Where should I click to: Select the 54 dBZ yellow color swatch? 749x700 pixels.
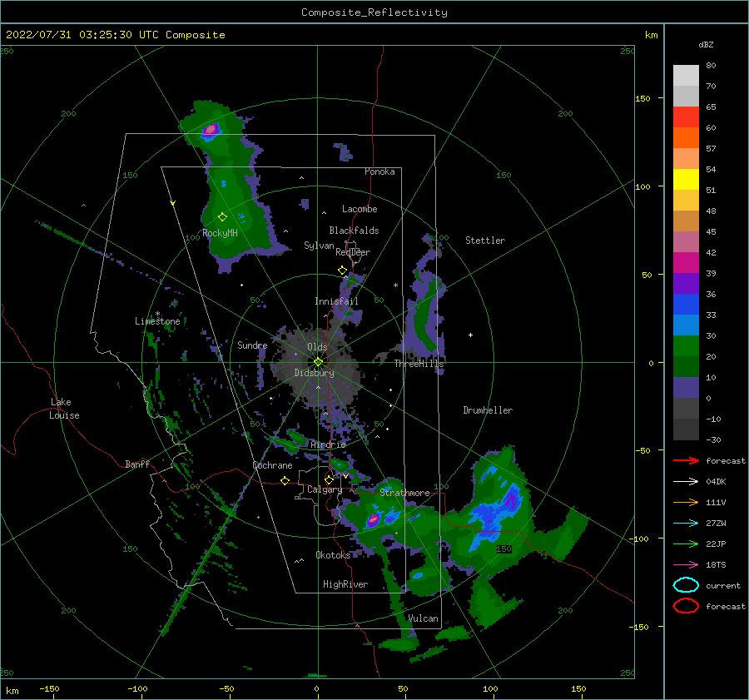pos(686,179)
